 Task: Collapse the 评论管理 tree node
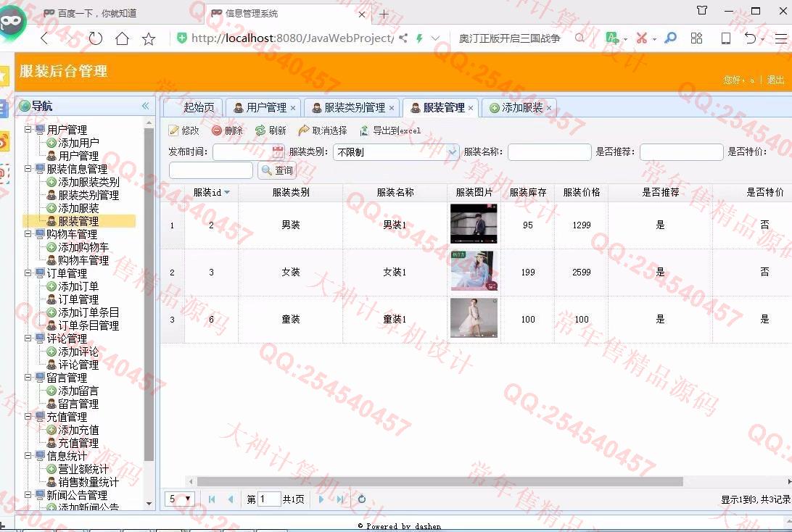point(28,338)
